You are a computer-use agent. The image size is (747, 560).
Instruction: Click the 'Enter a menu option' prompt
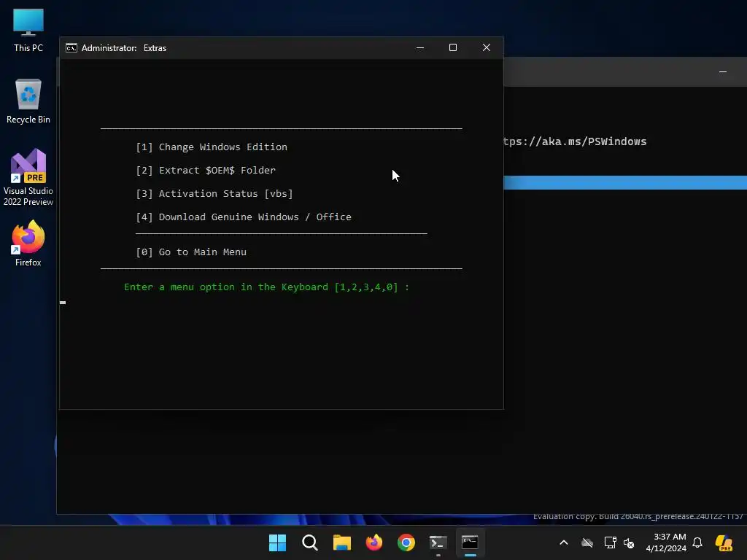coord(266,287)
